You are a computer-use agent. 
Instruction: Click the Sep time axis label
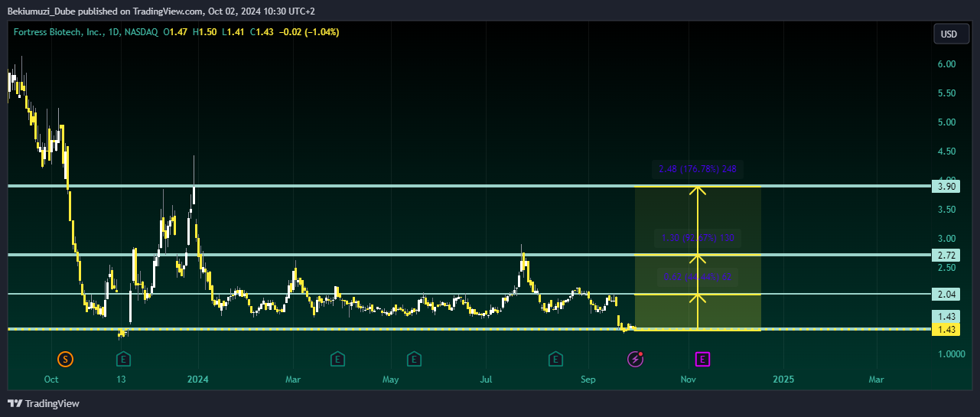tap(588, 380)
